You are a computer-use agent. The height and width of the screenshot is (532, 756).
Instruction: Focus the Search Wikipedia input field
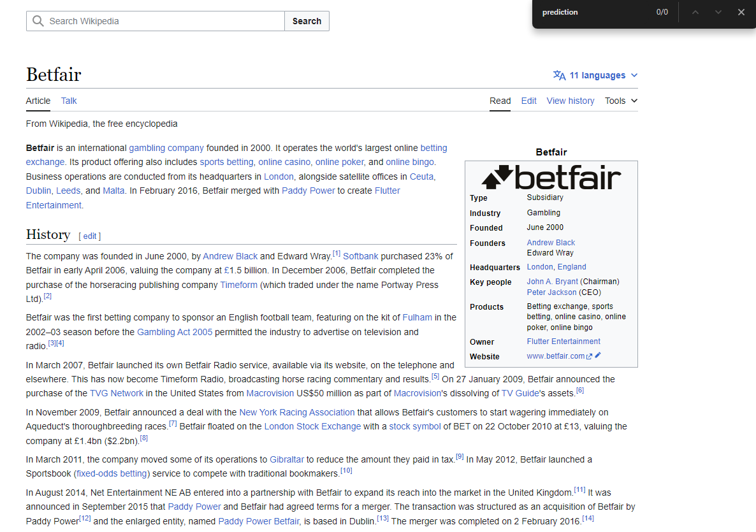156,21
